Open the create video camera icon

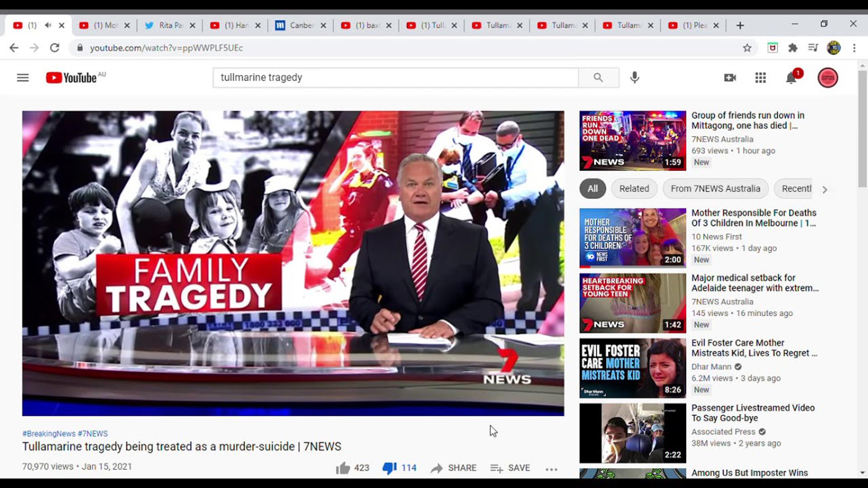[730, 78]
